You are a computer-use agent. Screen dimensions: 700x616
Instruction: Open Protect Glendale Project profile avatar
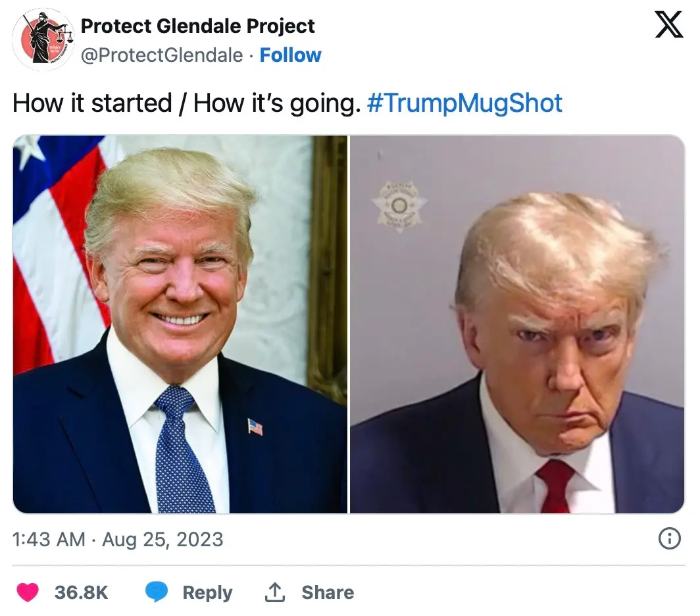tap(42, 39)
